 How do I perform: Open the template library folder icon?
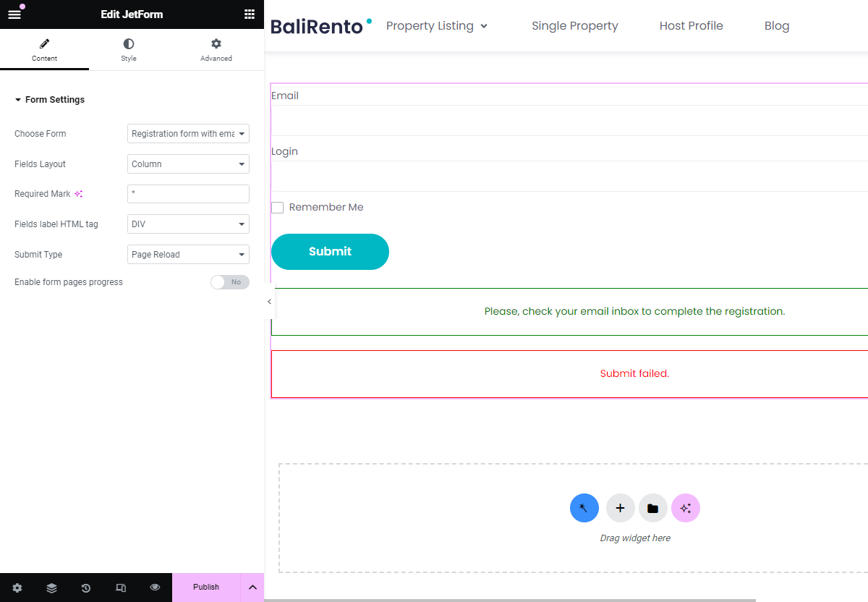coord(652,508)
